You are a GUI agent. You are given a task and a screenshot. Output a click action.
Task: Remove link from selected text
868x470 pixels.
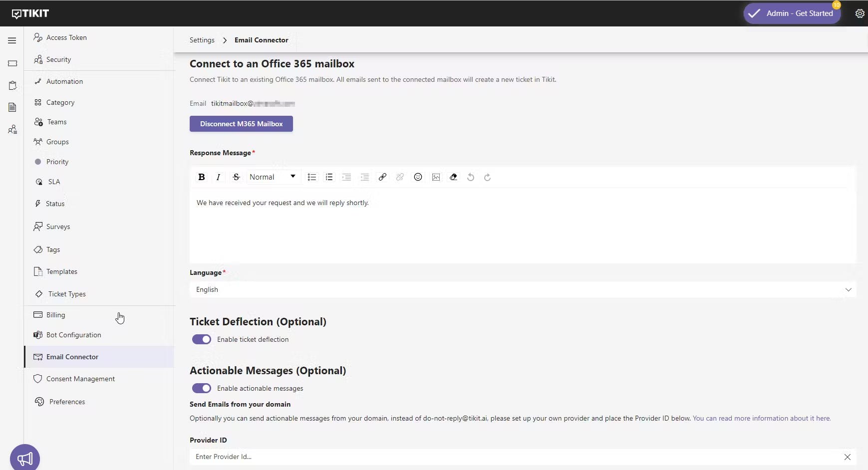click(400, 177)
